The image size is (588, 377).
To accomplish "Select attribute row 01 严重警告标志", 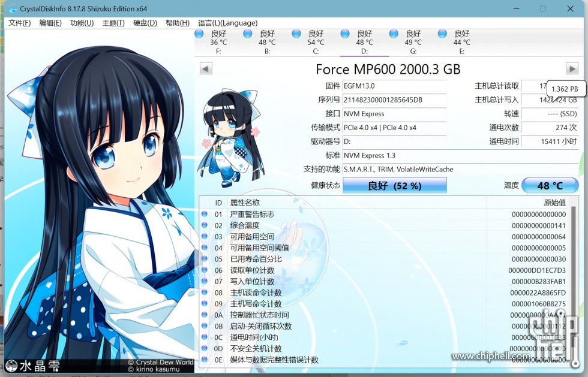I will tap(385, 215).
